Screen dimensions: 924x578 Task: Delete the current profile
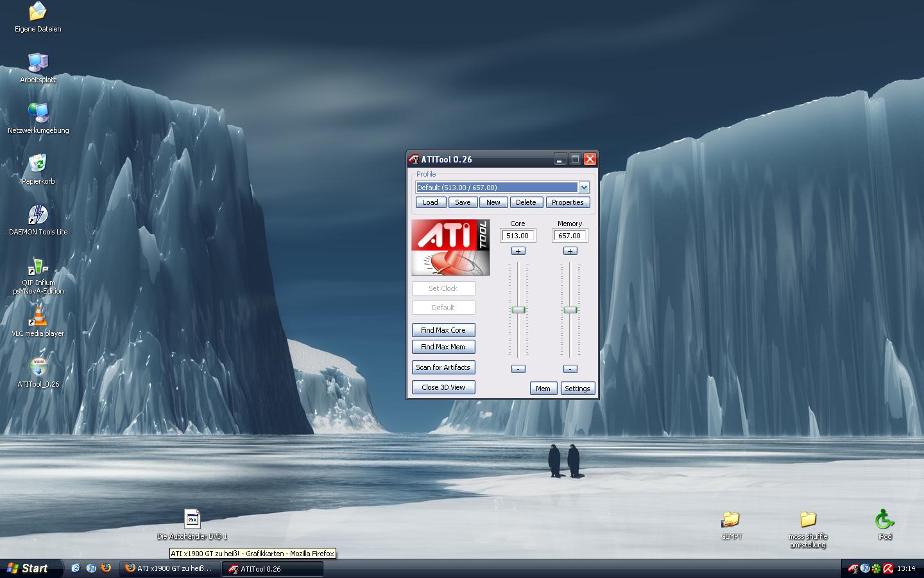click(x=526, y=202)
